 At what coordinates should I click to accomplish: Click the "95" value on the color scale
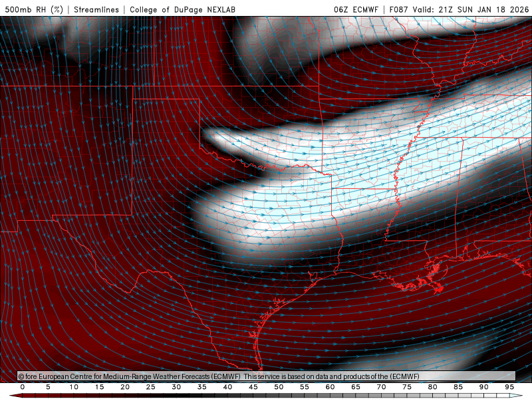509,387
